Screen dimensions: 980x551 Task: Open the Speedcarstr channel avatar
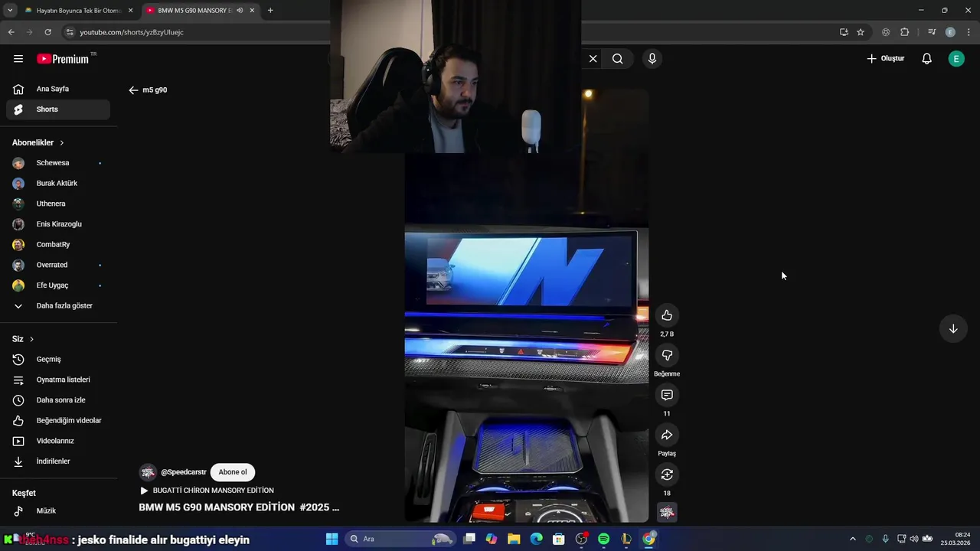tap(148, 472)
